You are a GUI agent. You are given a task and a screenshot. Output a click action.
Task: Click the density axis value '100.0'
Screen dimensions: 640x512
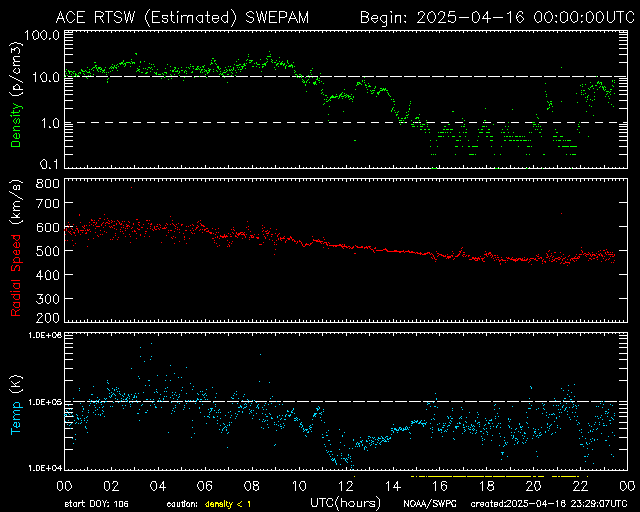42,36
